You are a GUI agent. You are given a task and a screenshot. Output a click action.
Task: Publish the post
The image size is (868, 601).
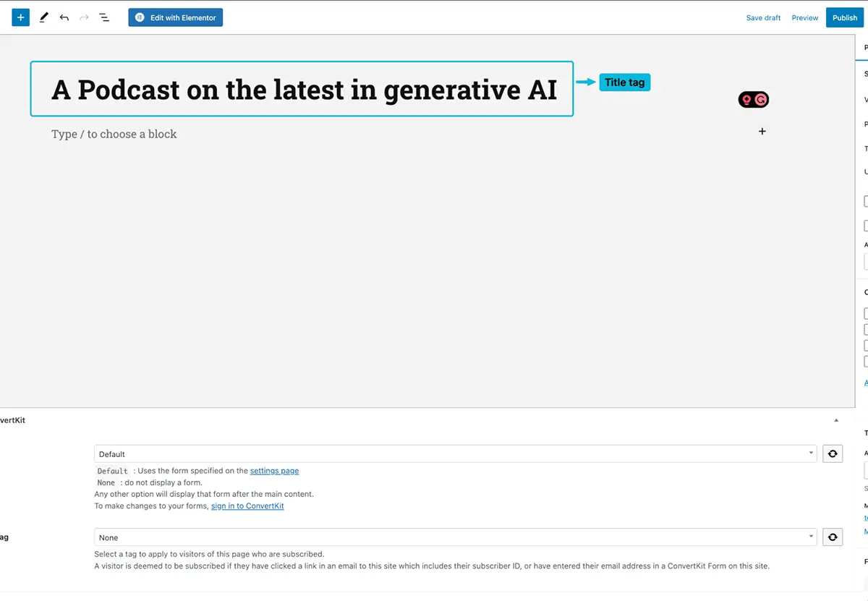pyautogui.click(x=844, y=17)
